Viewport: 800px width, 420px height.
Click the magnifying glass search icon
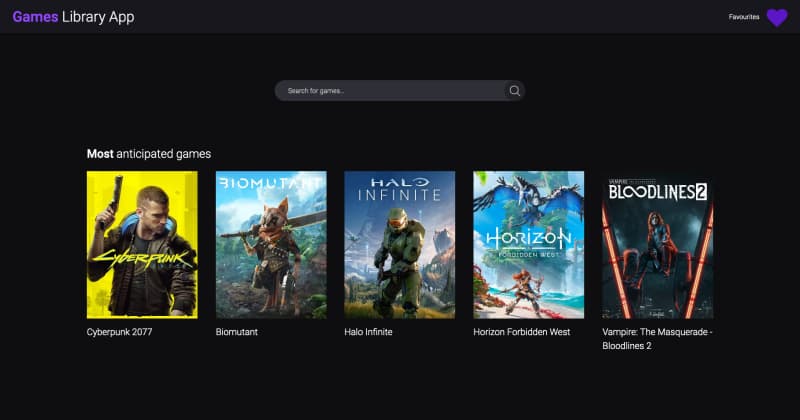click(514, 91)
